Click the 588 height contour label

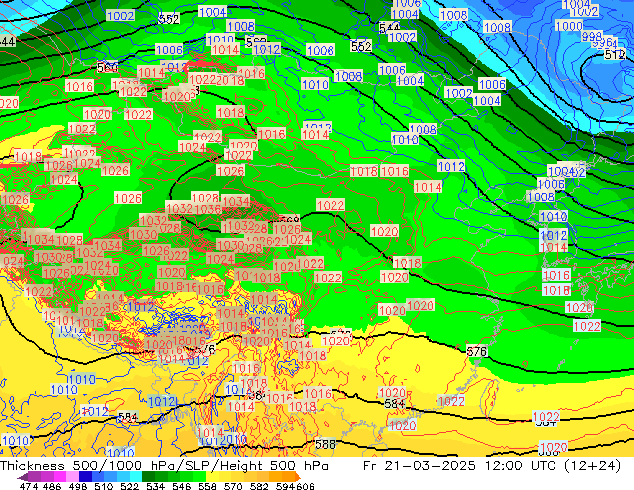coord(325,444)
